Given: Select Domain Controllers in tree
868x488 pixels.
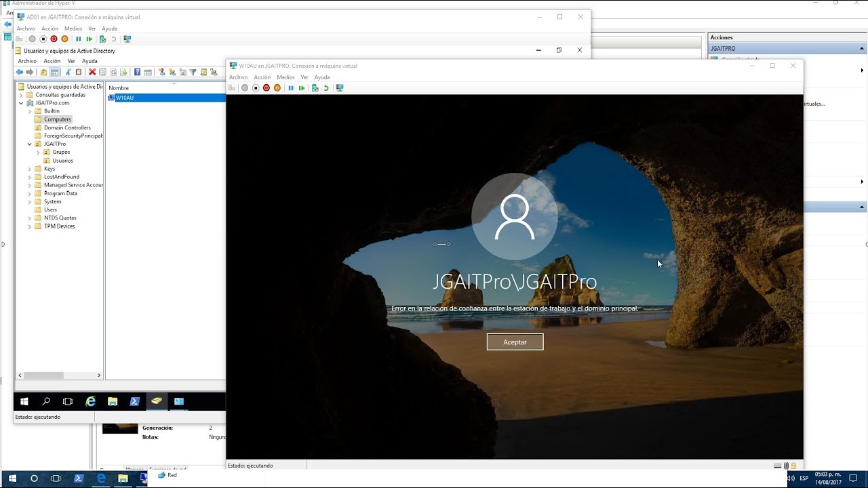Looking at the screenshot, I should coord(67,127).
